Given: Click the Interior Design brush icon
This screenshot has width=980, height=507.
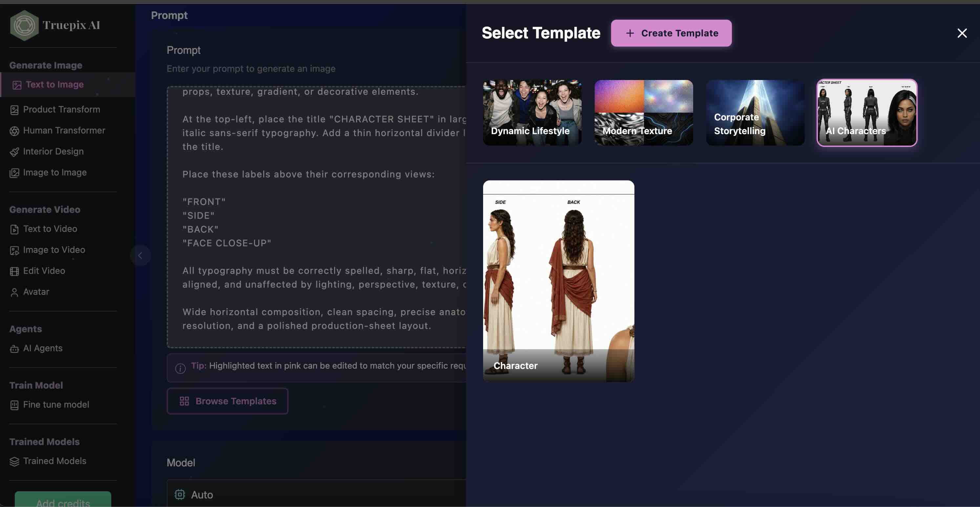Looking at the screenshot, I should tap(14, 152).
